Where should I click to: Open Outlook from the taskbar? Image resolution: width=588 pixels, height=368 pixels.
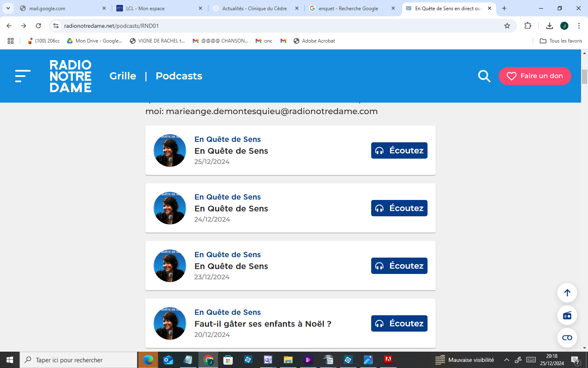[x=168, y=360]
